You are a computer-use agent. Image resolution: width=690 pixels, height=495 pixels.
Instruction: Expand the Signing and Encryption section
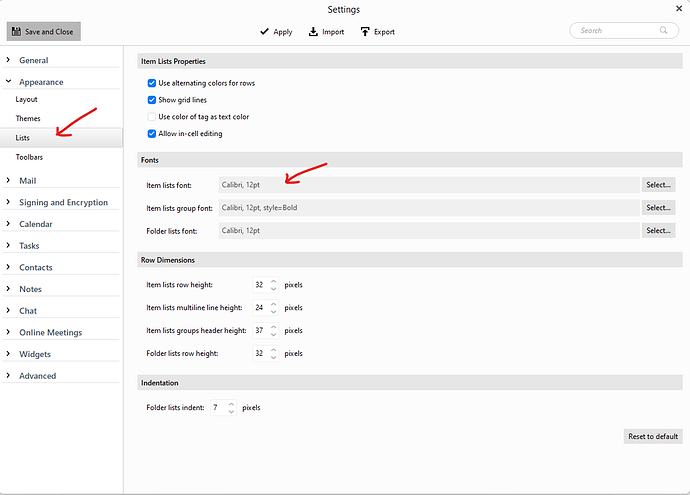click(x=9, y=202)
